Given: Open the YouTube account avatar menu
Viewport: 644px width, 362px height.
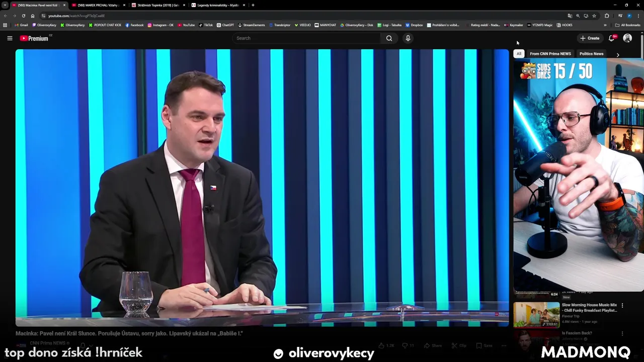Looking at the screenshot, I should point(627,38).
